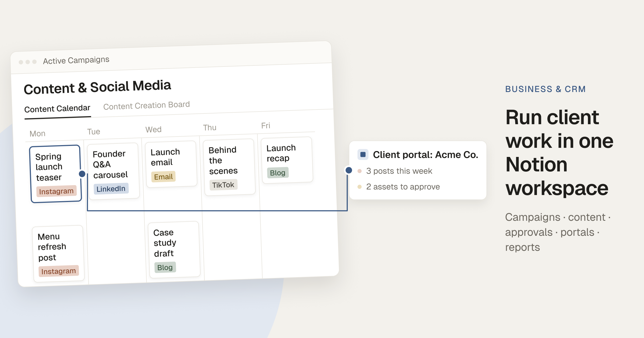Viewport: 644px width, 338px height.
Task: Click the Run client work headline
Action: [559, 153]
